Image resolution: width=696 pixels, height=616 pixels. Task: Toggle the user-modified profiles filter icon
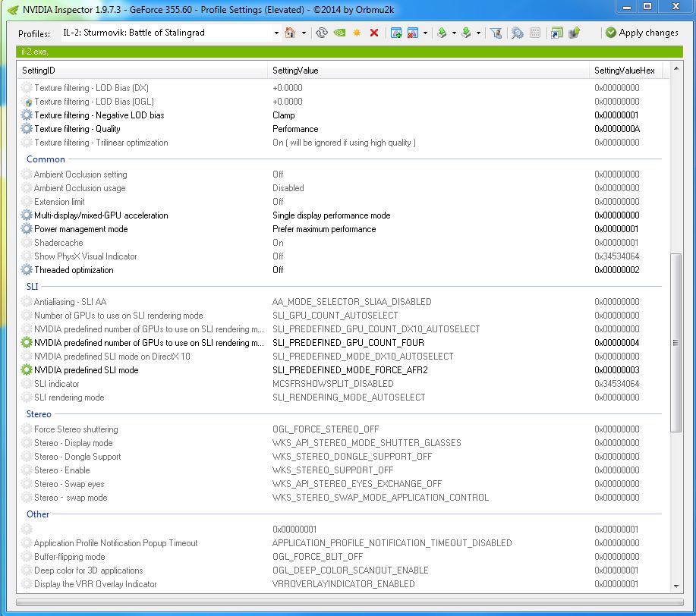click(496, 33)
